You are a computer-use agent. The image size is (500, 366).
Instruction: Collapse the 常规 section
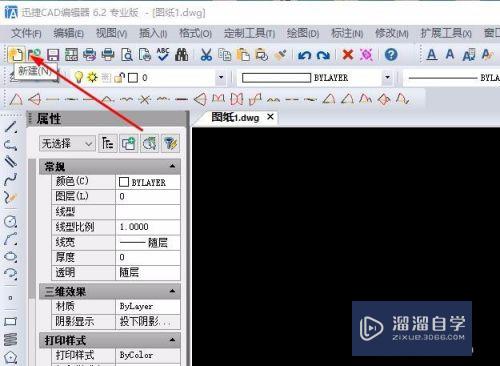(x=172, y=166)
